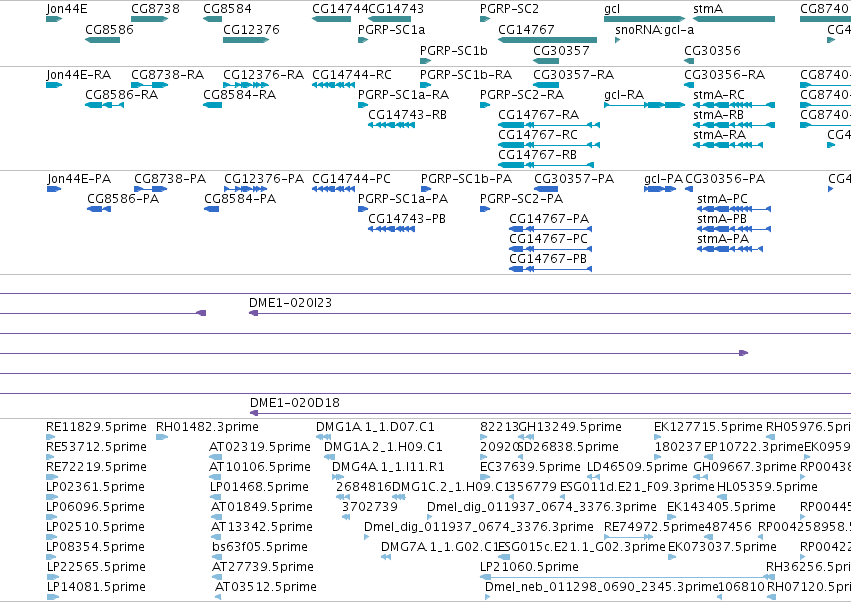The width and height of the screenshot is (851, 602).
Task: Select the CG12376 gene label
Action: [251, 29]
